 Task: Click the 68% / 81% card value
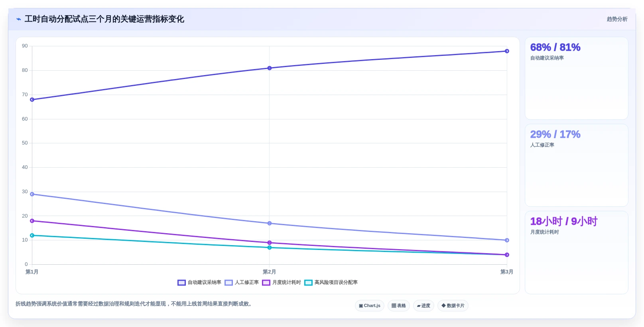pyautogui.click(x=555, y=48)
